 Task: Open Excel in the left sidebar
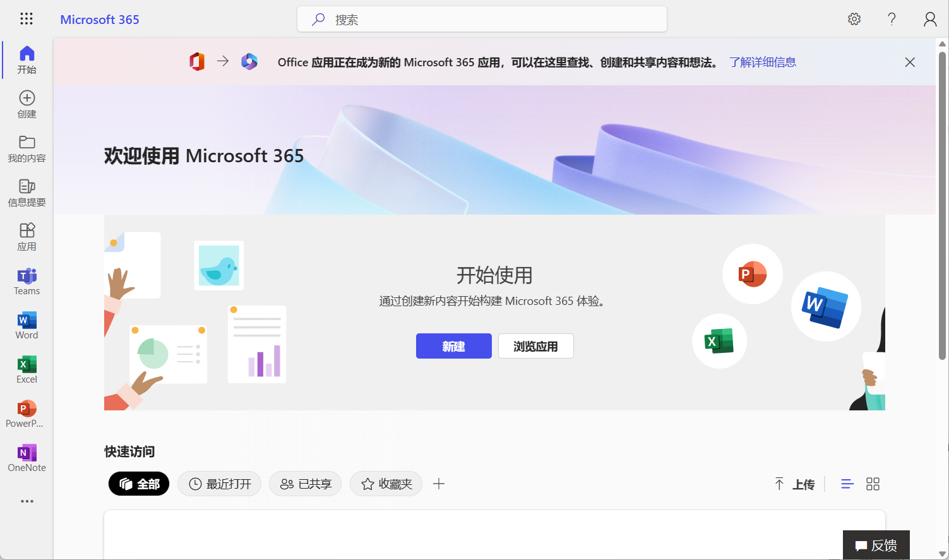pos(27,370)
